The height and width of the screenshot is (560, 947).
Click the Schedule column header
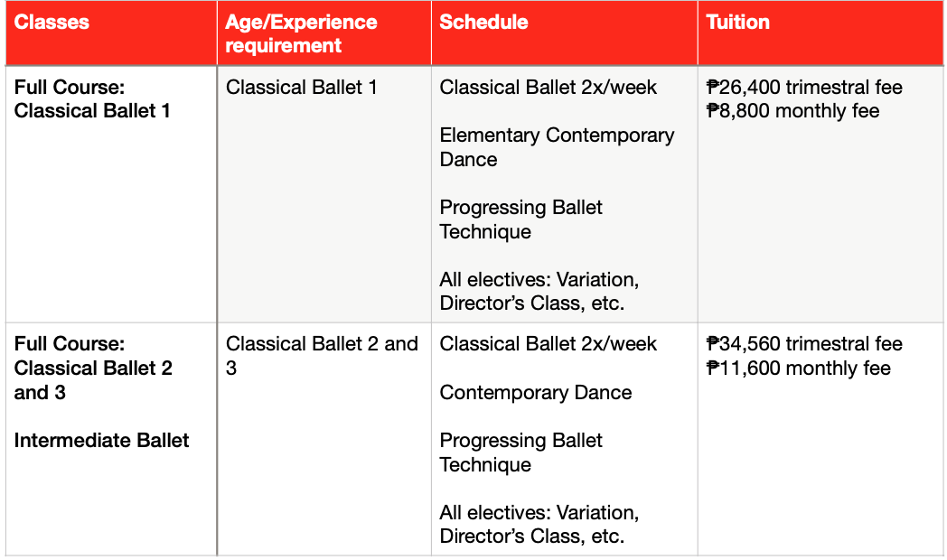coord(483,23)
